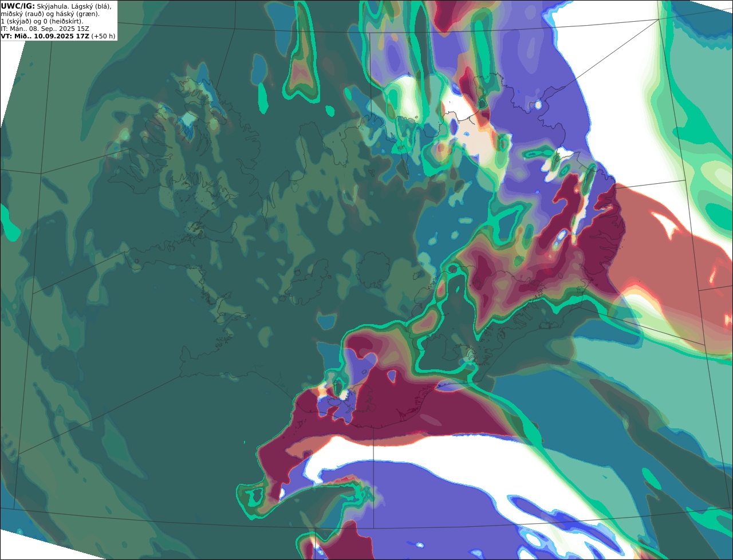The height and width of the screenshot is (560, 733).
Task: Click the "1 (skýjað)" legend text
Action: 16,22
